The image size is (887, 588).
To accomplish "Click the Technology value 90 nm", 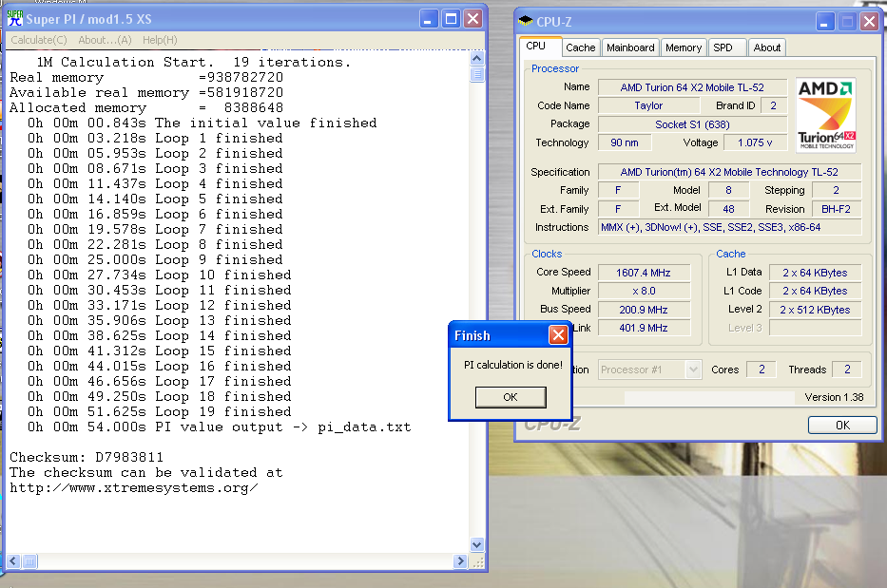I will 625,142.
